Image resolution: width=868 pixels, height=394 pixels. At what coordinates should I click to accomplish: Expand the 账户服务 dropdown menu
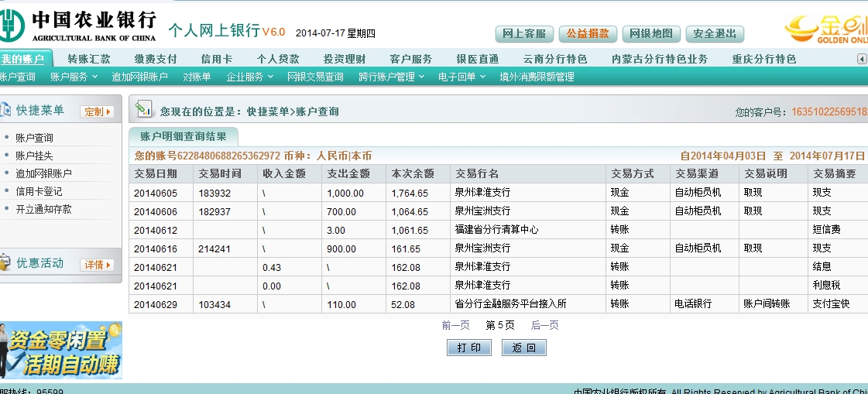(74, 77)
